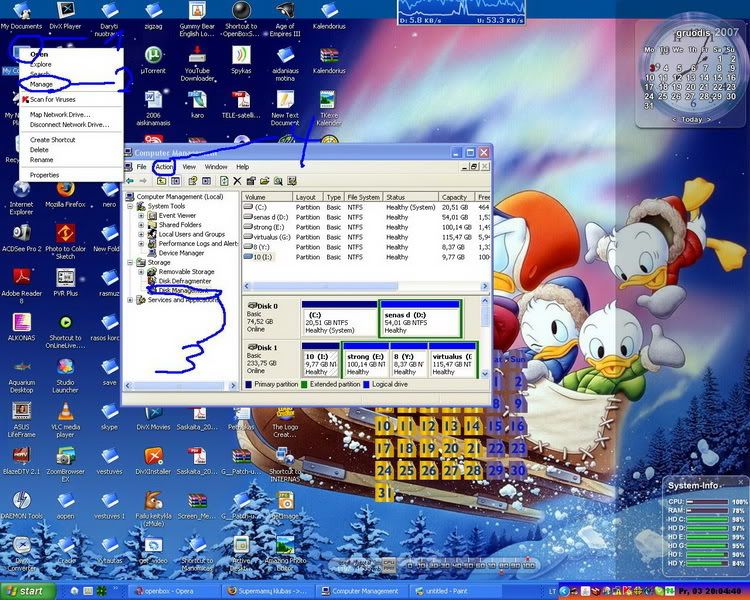Choose Scan for Viruses in context menu
750x600 pixels.
click(x=71, y=100)
